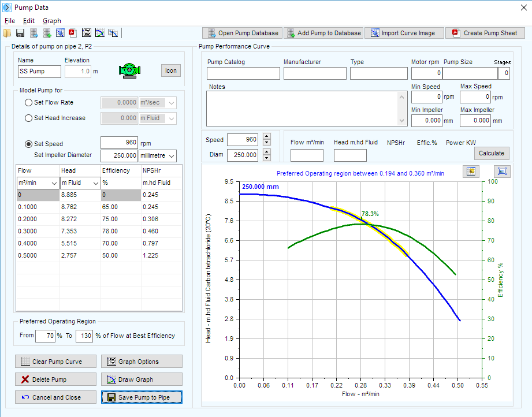Click the Pump Catalog text field
This screenshot has height=417, width=532.
tap(243, 73)
